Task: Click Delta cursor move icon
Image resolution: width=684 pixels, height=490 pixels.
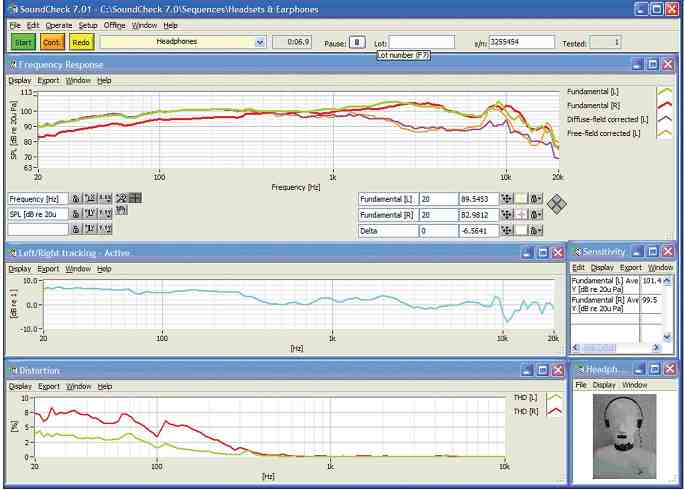Action: point(506,230)
